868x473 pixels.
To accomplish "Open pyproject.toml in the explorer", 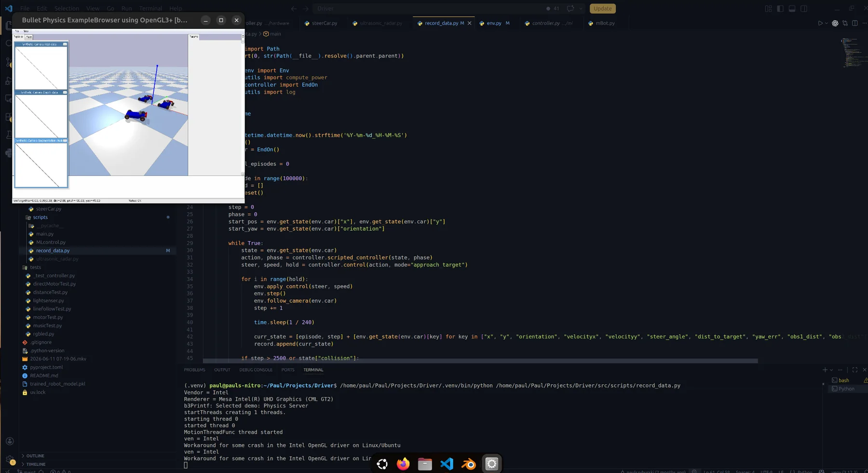I will click(x=98, y=367).
